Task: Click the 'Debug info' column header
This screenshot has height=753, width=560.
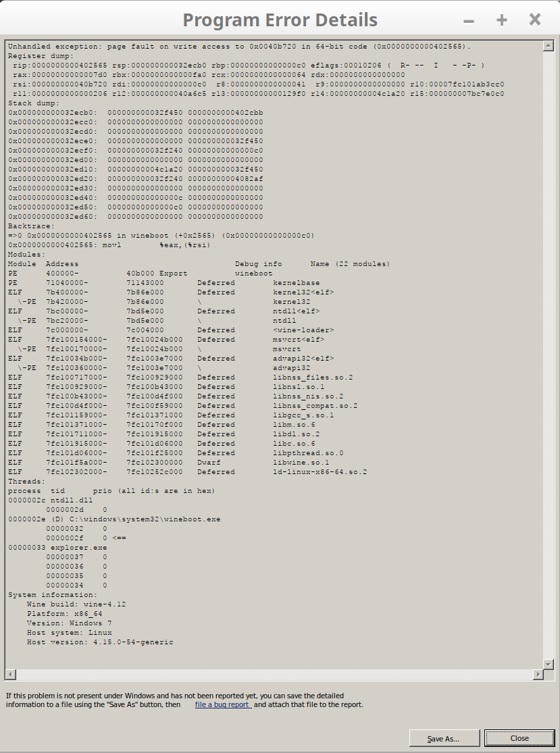Action: (x=259, y=264)
